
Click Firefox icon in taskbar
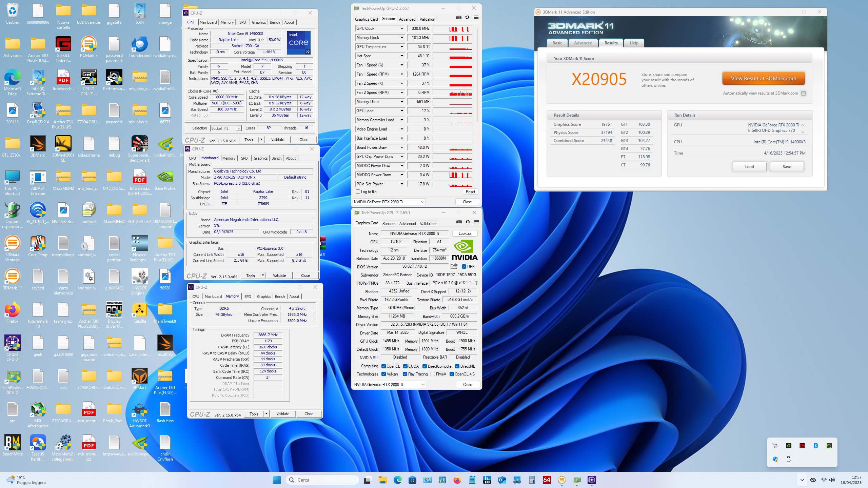[x=457, y=480]
